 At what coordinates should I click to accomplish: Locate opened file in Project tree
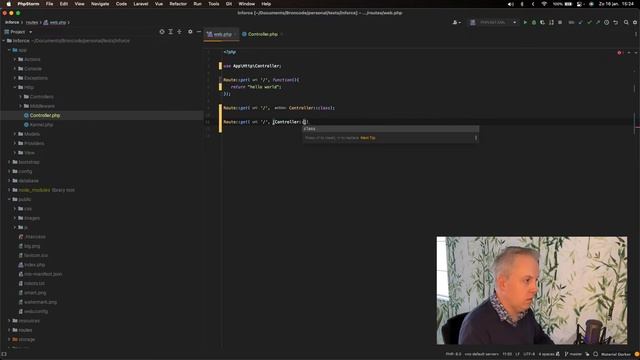click(162, 32)
